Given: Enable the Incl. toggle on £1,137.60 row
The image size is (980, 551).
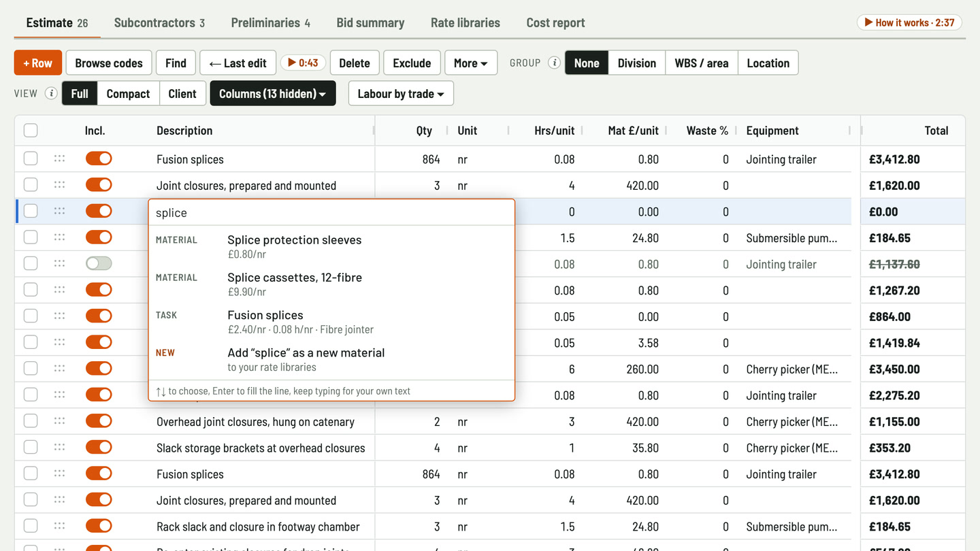Looking at the screenshot, I should (x=99, y=264).
